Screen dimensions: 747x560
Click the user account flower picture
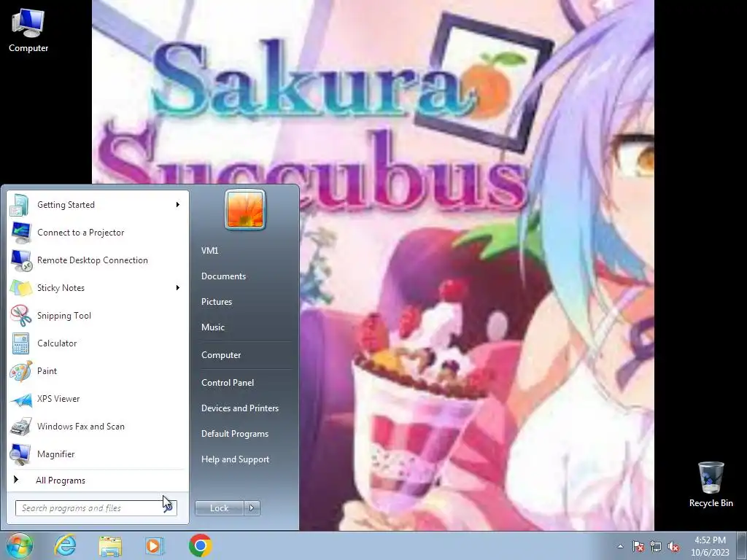(245, 209)
